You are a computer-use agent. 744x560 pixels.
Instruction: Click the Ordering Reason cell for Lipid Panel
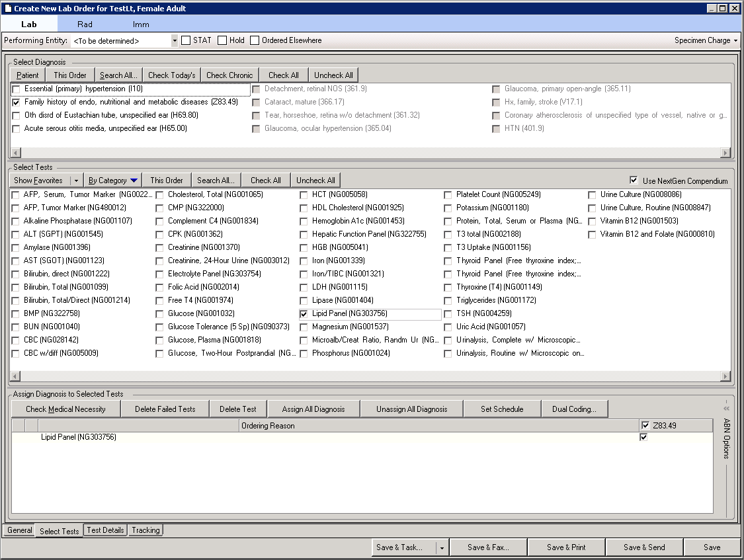[x=438, y=437]
